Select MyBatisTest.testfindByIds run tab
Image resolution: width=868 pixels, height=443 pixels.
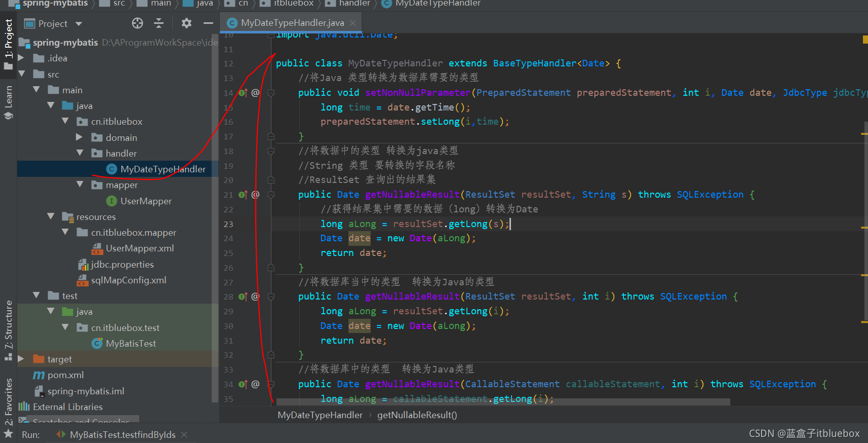coord(123,435)
